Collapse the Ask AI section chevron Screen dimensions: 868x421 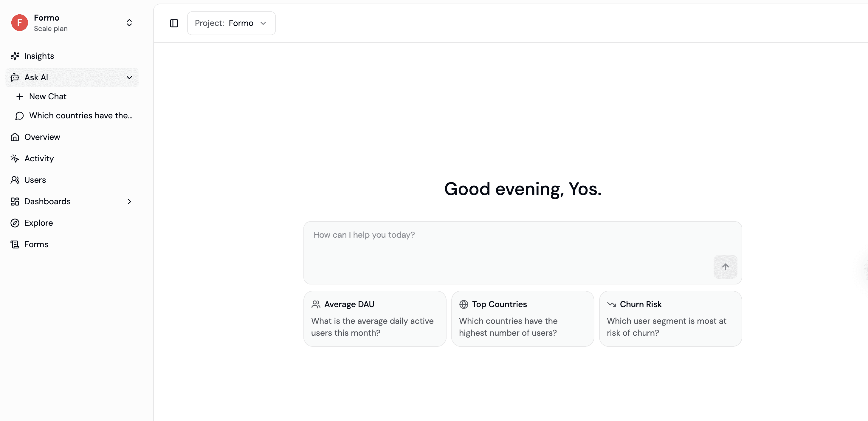[129, 78]
